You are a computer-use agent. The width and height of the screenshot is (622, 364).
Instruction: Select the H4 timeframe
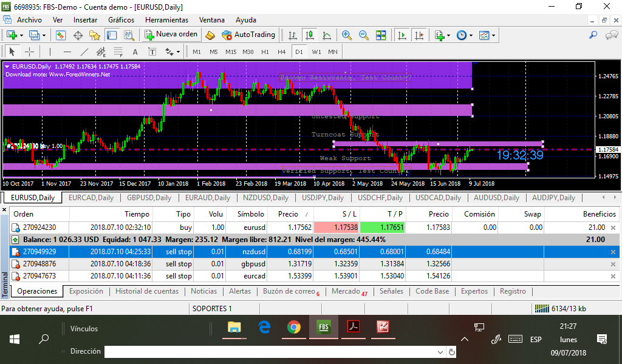[281, 52]
